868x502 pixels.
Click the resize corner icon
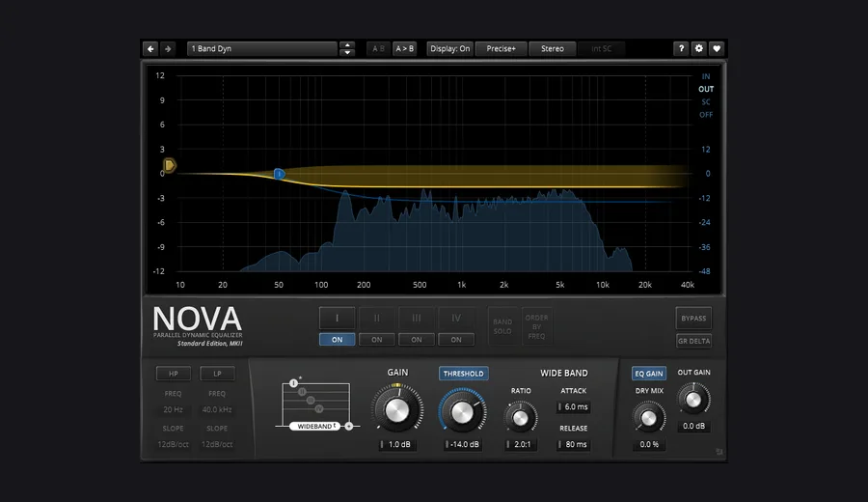(719, 452)
